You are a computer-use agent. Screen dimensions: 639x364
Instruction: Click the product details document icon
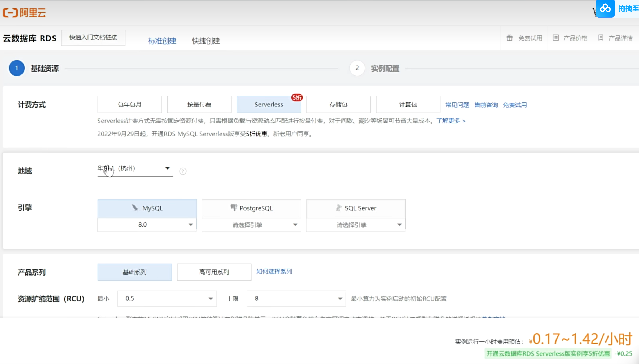coord(601,38)
